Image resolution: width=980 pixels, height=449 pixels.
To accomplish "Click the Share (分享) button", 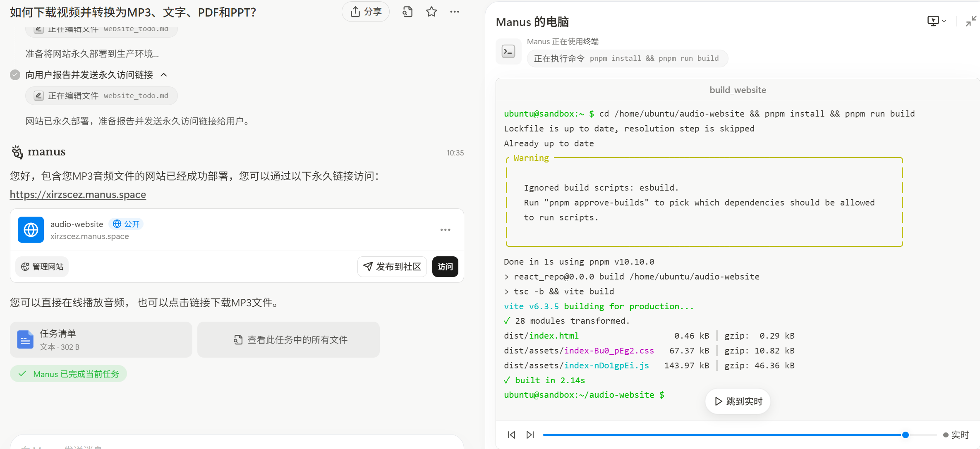I will point(366,12).
